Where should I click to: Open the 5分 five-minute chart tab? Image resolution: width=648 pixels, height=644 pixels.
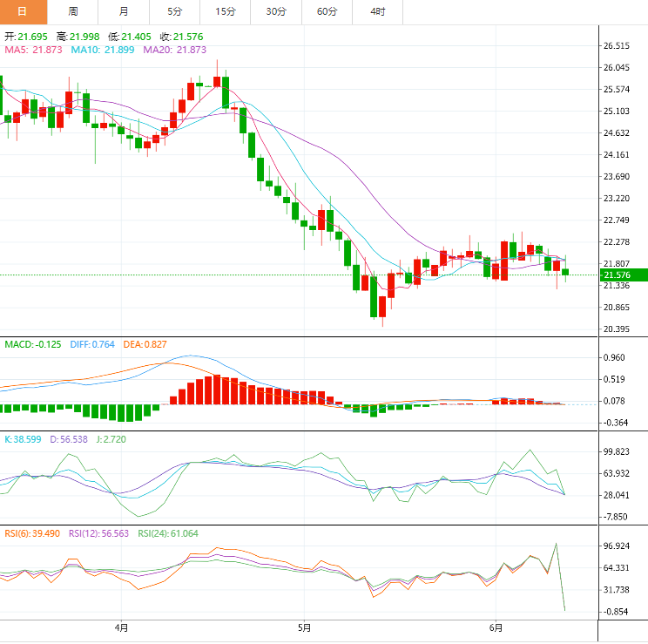[x=174, y=12]
